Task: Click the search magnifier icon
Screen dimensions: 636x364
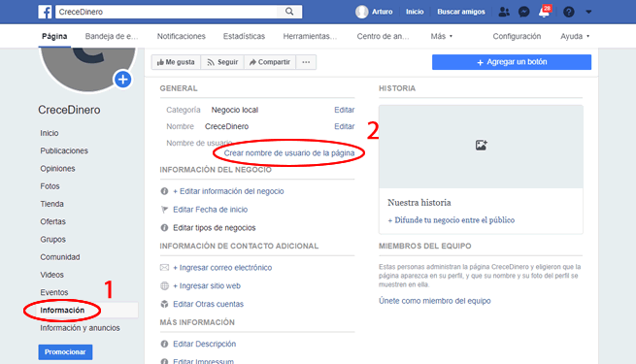Action: 289,12
